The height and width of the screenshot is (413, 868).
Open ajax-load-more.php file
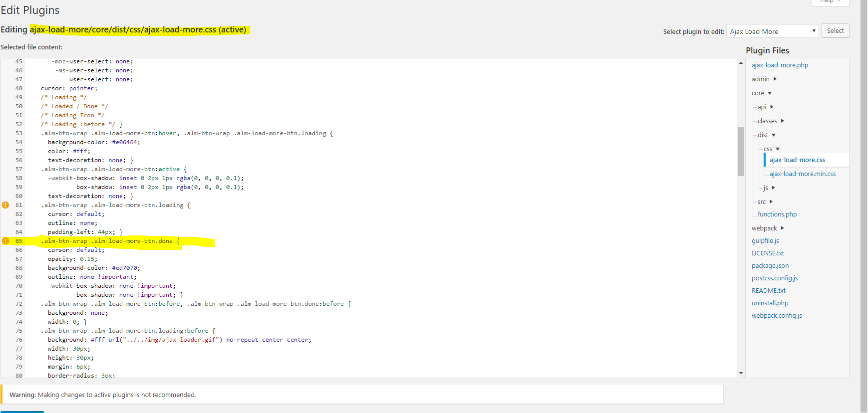[780, 65]
